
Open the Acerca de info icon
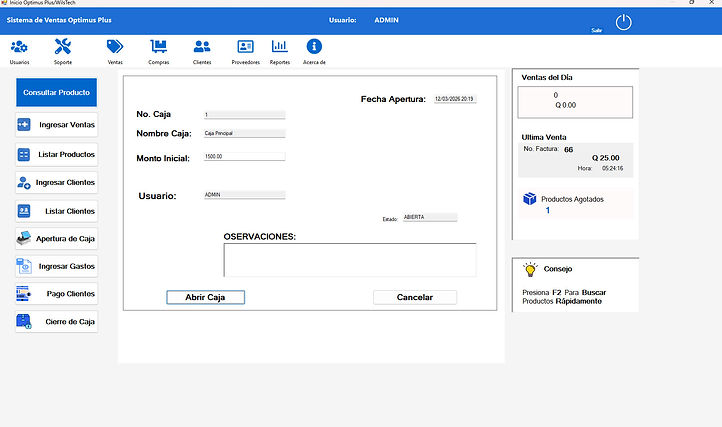314,47
